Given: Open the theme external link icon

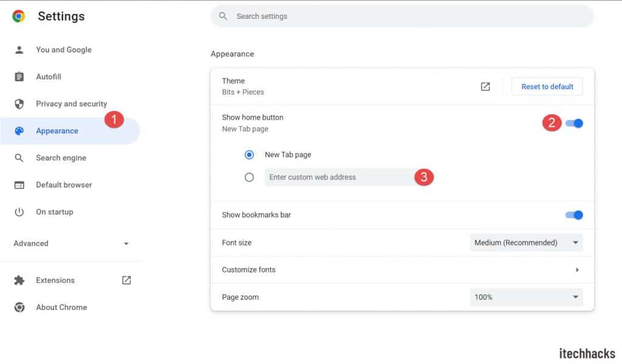Looking at the screenshot, I should pyautogui.click(x=485, y=86).
